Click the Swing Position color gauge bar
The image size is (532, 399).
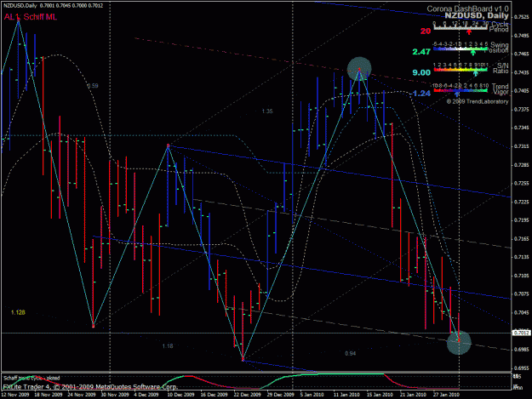pos(460,48)
